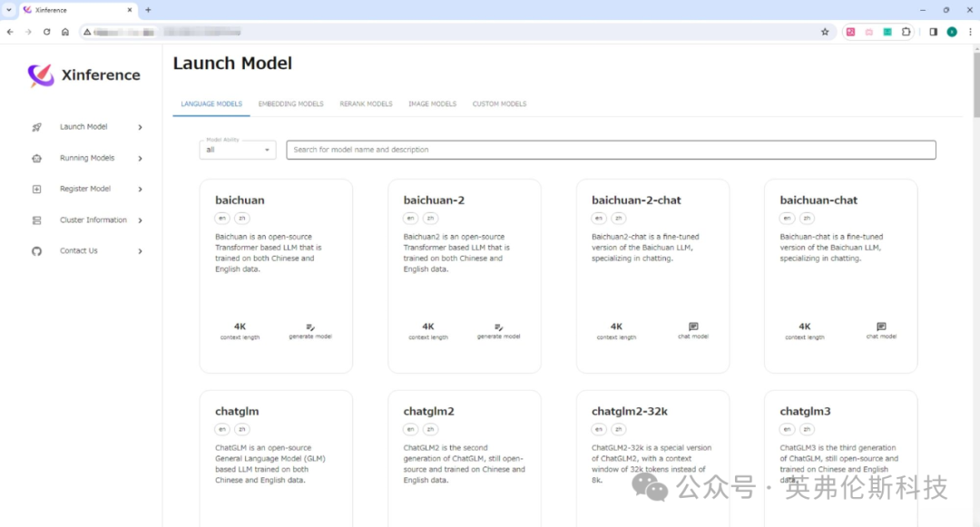
Task: Open the Register Model sidebar item
Action: [87, 190]
